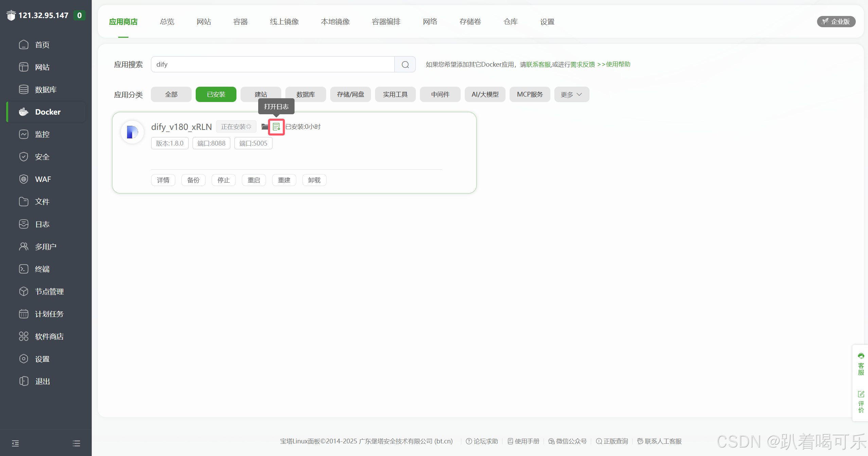Open the dify app folder icon

[265, 127]
